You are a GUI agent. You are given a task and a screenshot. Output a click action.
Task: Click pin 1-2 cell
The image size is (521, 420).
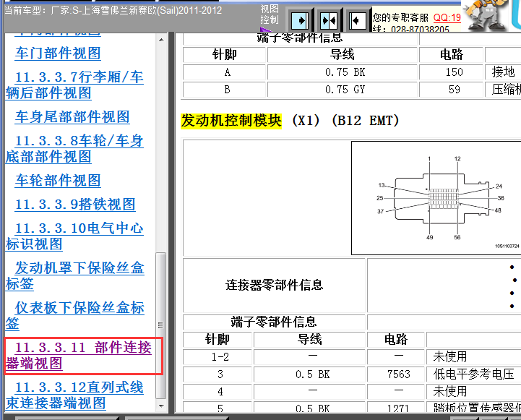click(x=218, y=357)
